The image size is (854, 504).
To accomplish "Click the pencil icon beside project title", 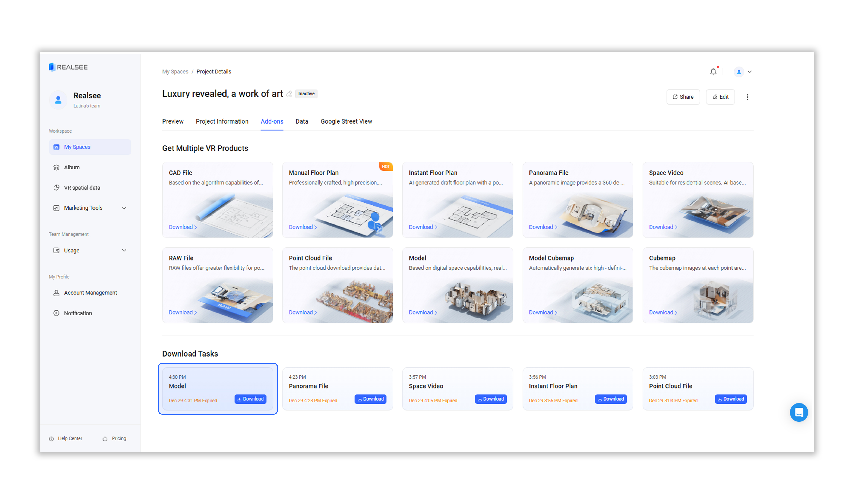I will (289, 94).
